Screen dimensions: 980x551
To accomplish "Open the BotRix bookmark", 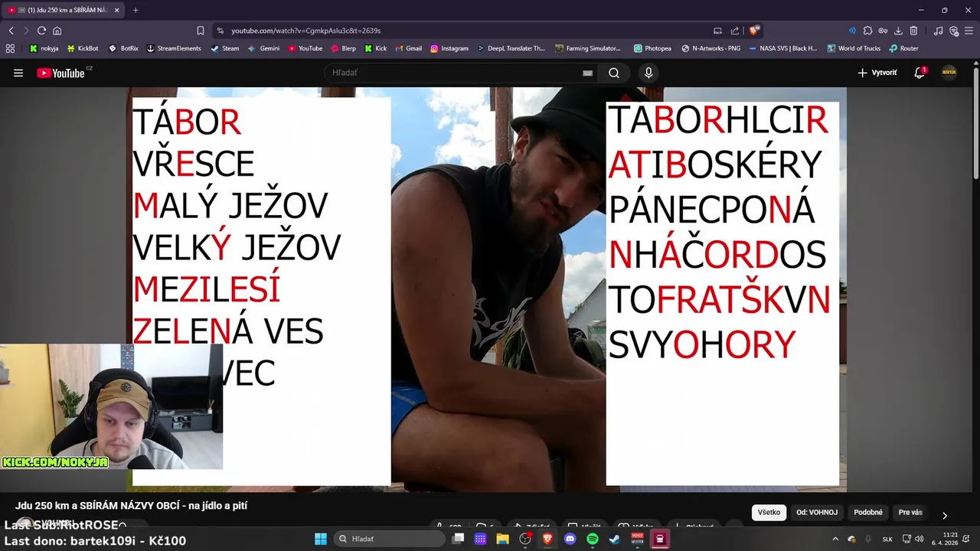I will pyautogui.click(x=123, y=48).
